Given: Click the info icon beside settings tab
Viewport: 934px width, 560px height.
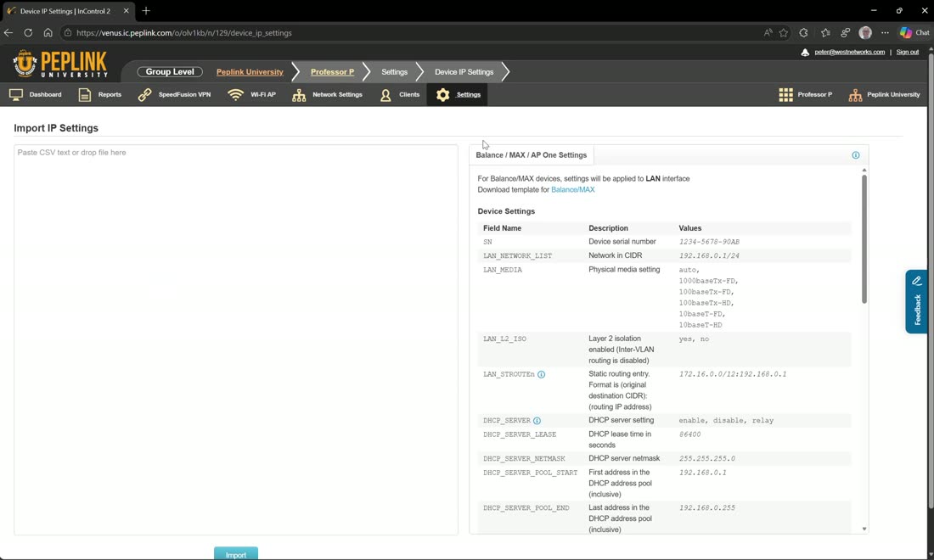Looking at the screenshot, I should click(x=855, y=155).
